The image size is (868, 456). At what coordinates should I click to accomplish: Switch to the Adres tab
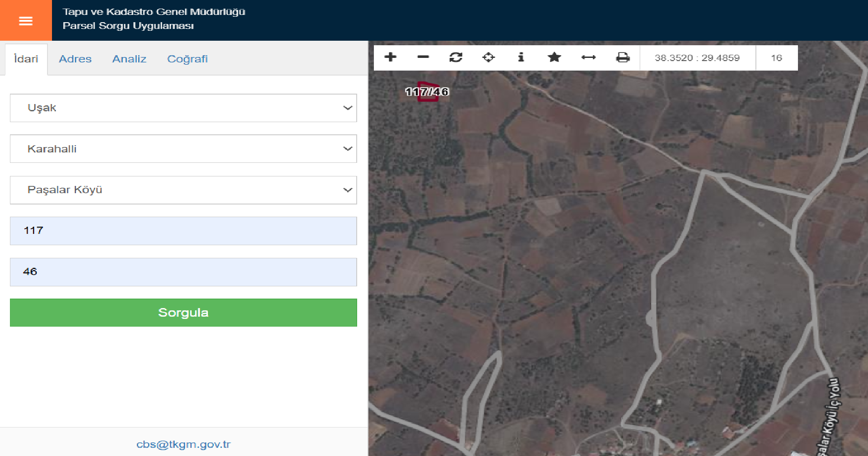pos(75,59)
